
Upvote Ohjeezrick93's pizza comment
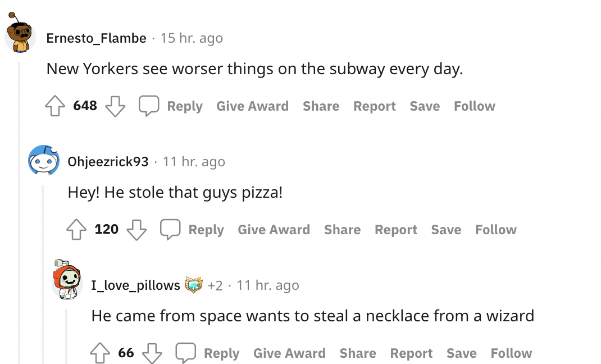(76, 230)
